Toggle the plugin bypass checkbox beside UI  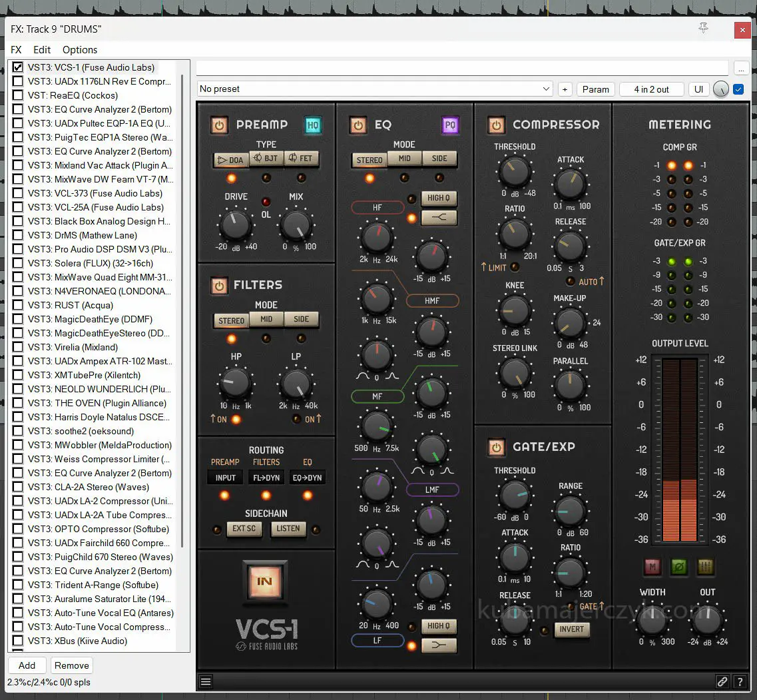[x=738, y=89]
